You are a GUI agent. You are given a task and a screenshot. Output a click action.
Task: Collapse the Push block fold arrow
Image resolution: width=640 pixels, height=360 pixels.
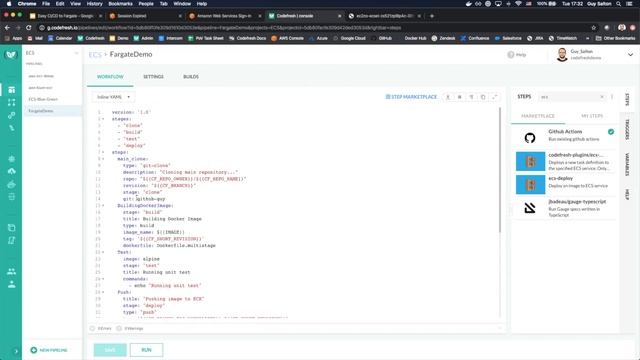pyautogui.click(x=103, y=292)
